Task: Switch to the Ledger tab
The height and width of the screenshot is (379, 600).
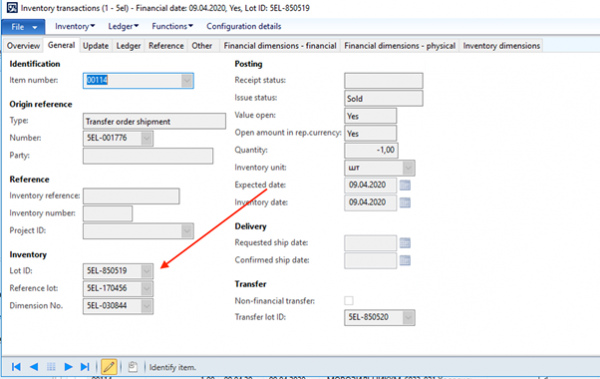Action: [x=129, y=46]
